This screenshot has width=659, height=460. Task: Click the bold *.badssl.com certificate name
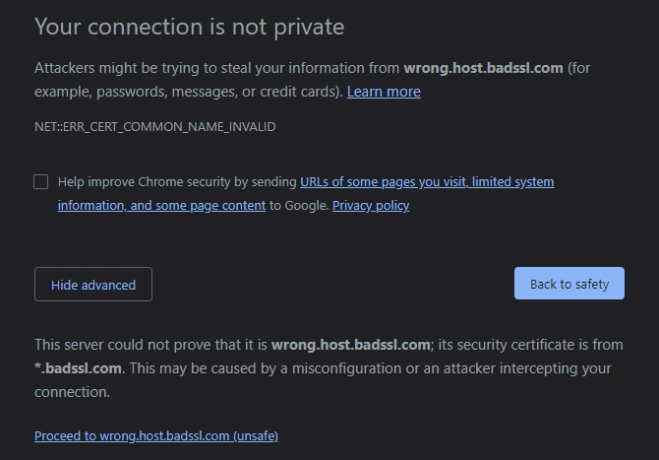point(78,368)
